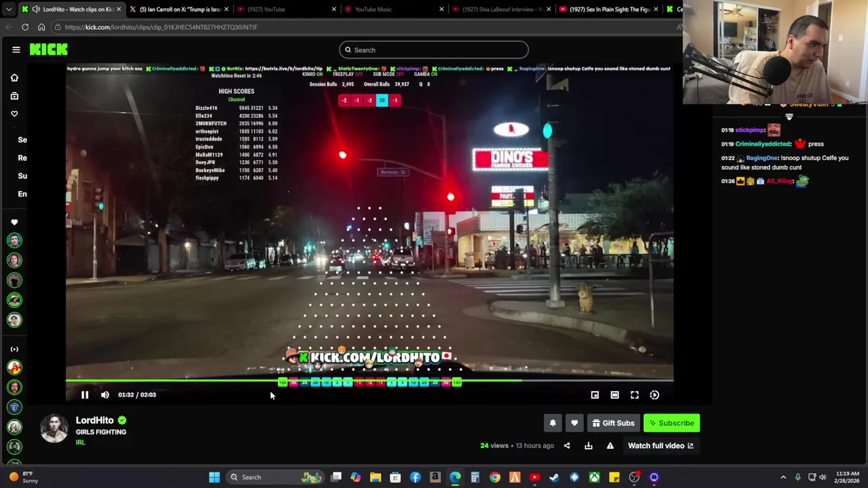Open Browse icon in Kick sidebar
868x488 pixels.
14,96
